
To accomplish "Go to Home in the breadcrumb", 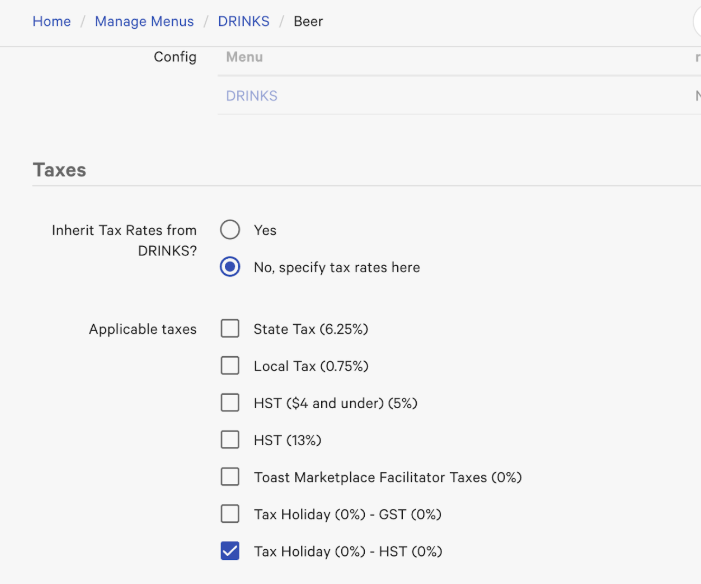I will (x=51, y=21).
